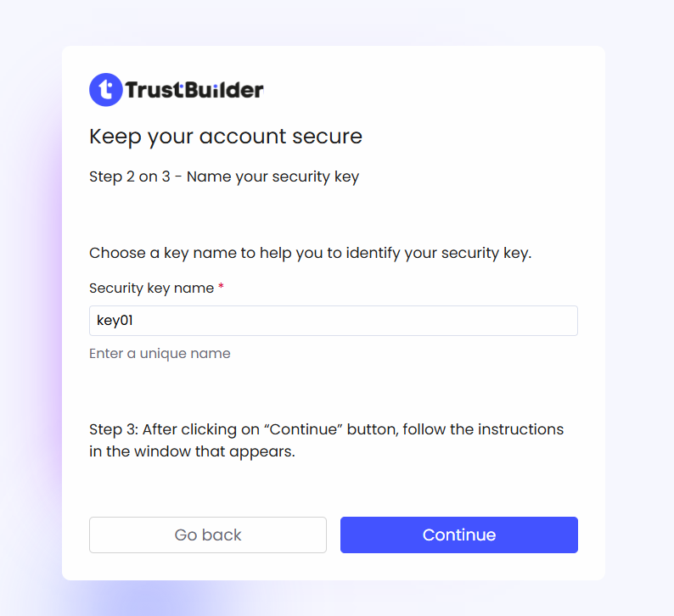Click the "in the window that appears" line
674x616 pixels.
tap(192, 451)
